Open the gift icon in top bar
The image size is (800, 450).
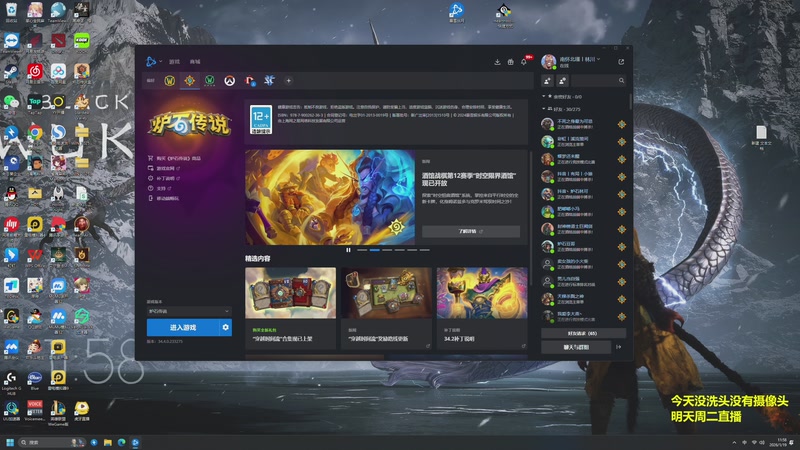(x=510, y=62)
